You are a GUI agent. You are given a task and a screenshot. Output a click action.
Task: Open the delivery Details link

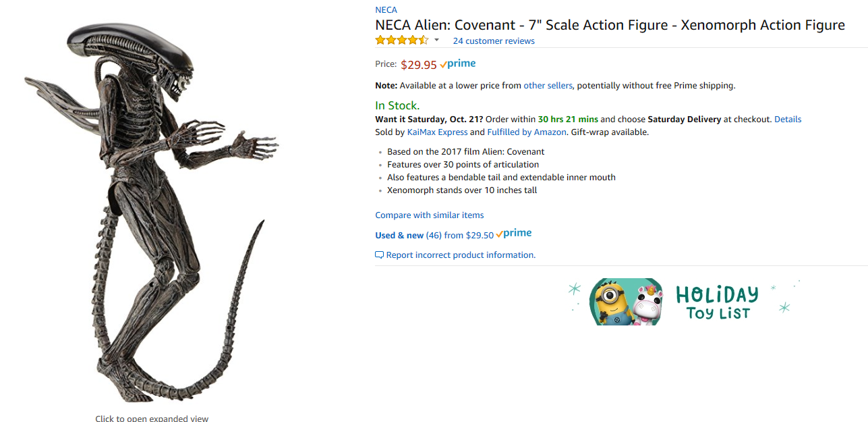tap(788, 120)
